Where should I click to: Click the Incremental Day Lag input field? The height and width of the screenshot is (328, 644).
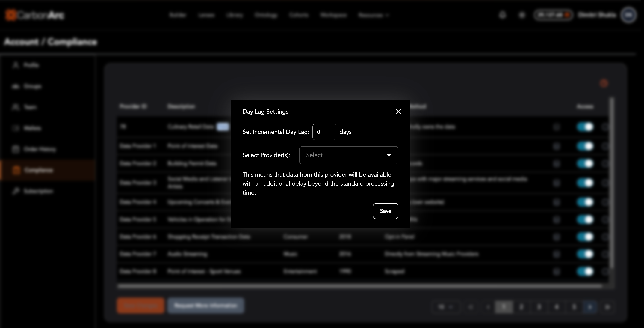[324, 132]
